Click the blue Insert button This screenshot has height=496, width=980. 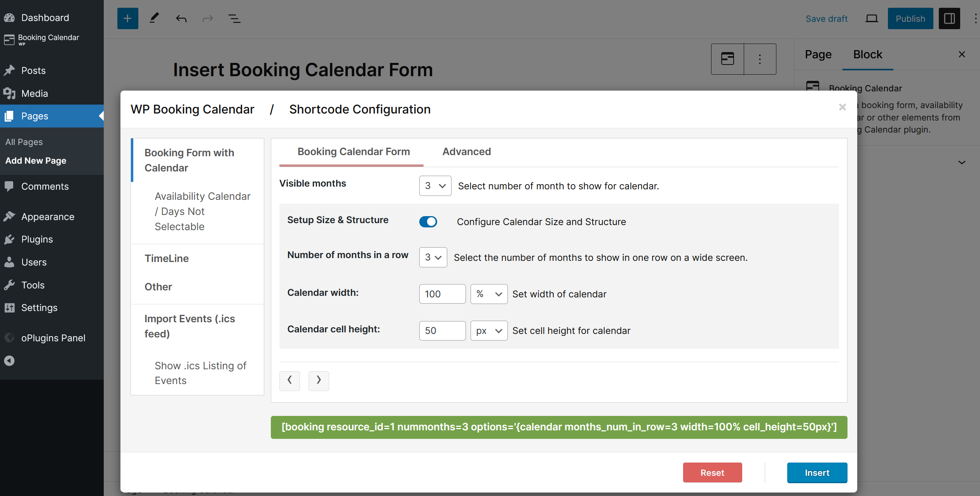pos(817,473)
